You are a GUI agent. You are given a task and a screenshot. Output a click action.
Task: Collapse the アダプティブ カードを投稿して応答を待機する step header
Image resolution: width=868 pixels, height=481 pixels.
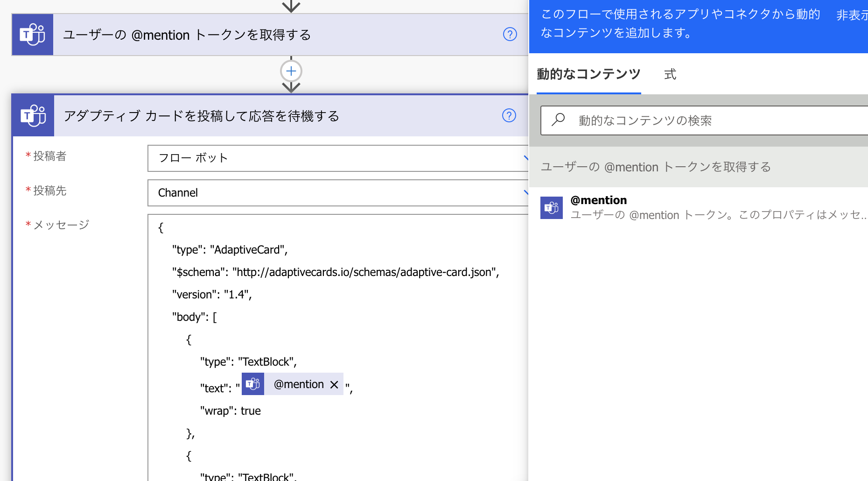click(x=270, y=116)
